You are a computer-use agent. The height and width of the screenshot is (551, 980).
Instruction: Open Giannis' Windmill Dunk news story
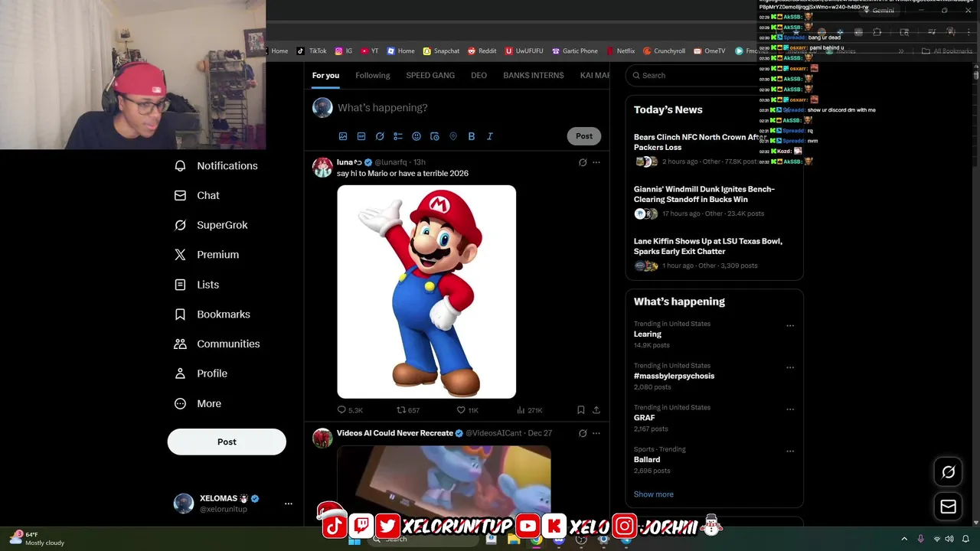coord(714,203)
